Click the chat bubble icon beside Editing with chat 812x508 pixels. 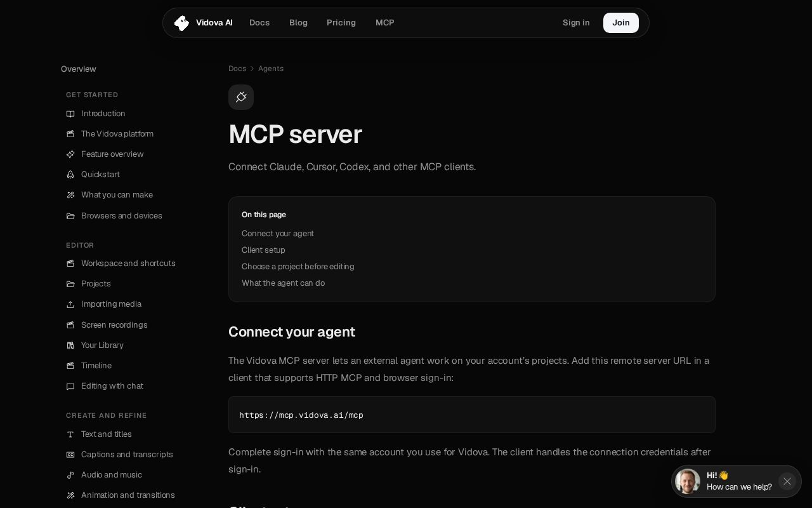(70, 386)
